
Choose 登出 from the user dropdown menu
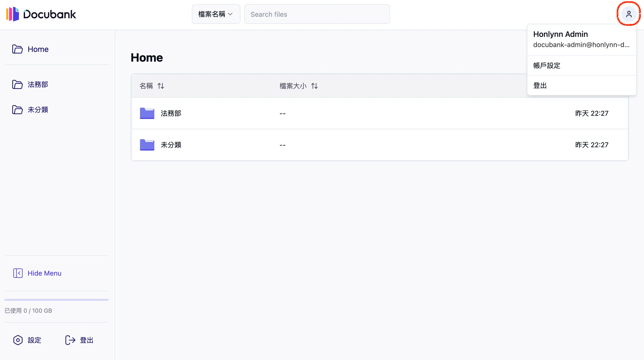coord(540,85)
